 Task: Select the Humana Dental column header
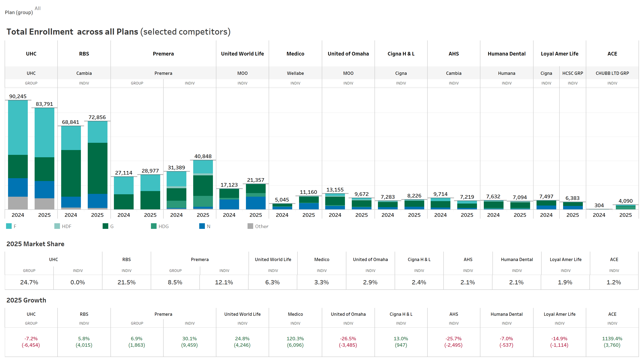point(507,54)
